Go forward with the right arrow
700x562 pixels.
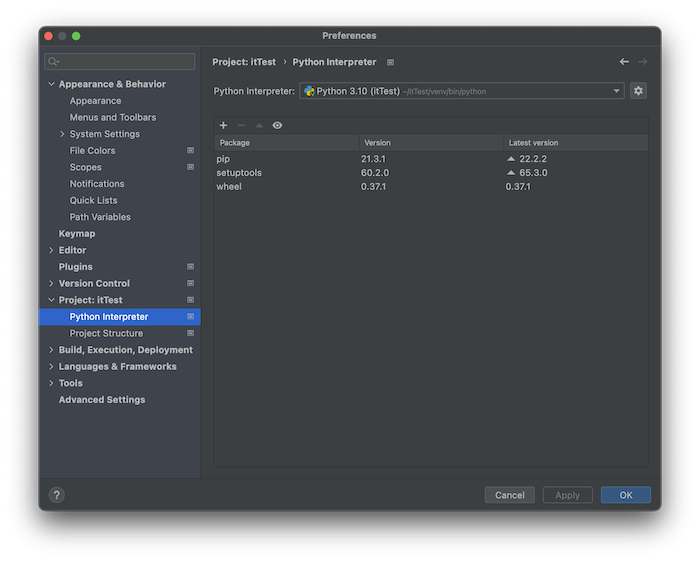tap(642, 62)
